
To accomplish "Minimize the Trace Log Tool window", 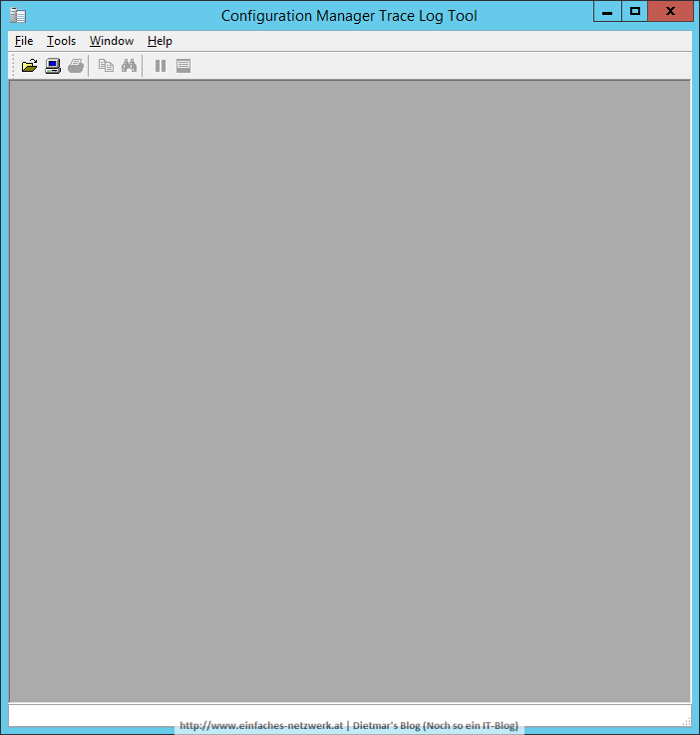I will (x=607, y=11).
